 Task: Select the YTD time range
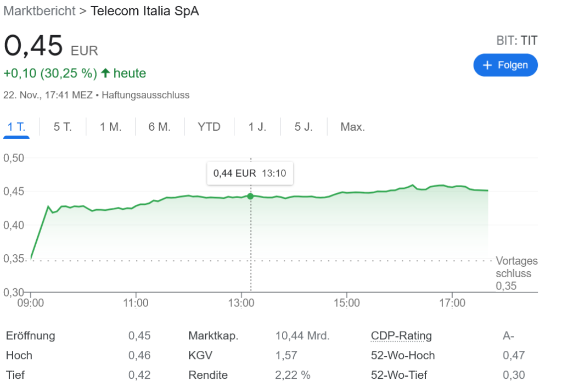point(209,127)
